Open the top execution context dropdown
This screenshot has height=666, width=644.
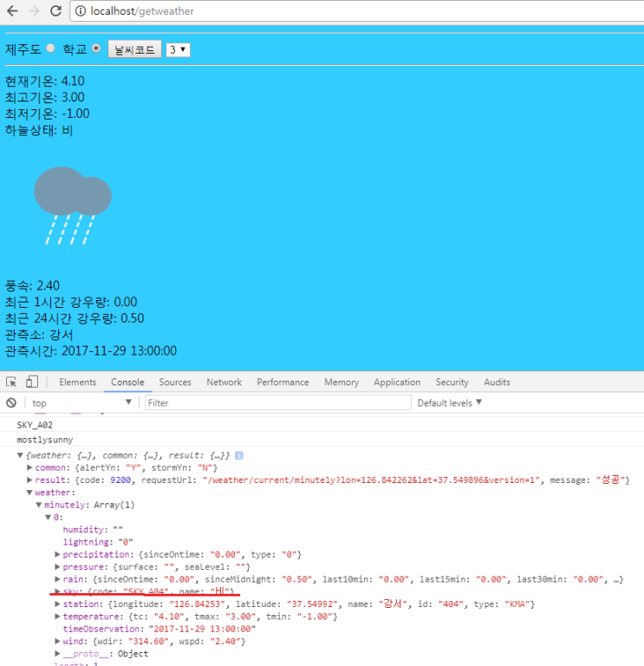pyautogui.click(x=82, y=402)
